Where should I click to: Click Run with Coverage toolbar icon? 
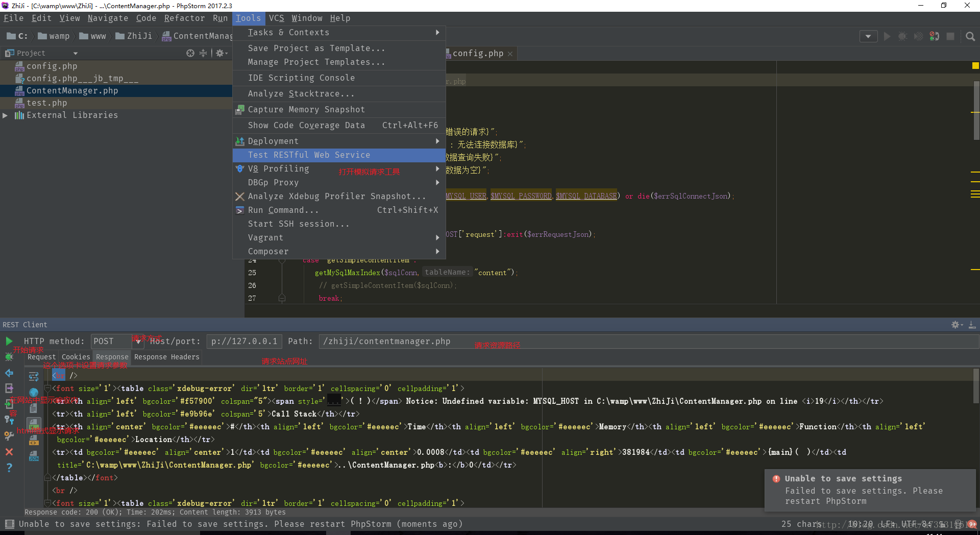pyautogui.click(x=918, y=37)
